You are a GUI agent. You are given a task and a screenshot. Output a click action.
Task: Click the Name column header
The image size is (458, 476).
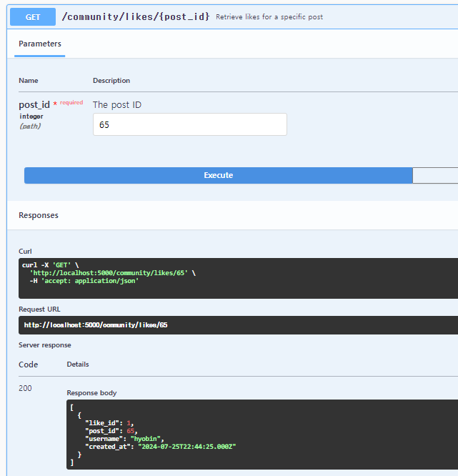[29, 81]
